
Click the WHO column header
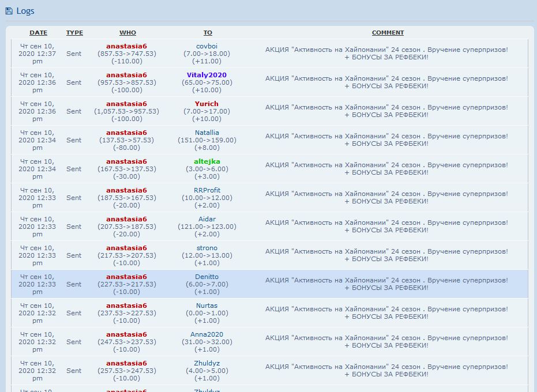[127, 33]
